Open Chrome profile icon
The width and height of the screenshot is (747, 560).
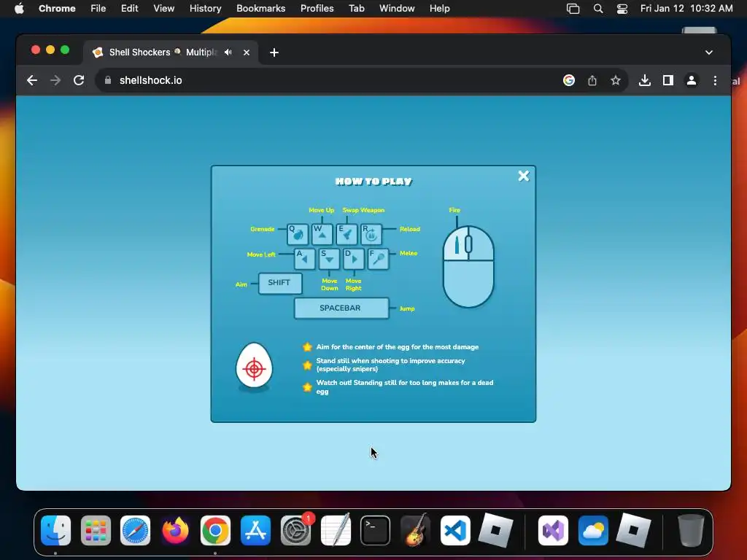pos(692,80)
